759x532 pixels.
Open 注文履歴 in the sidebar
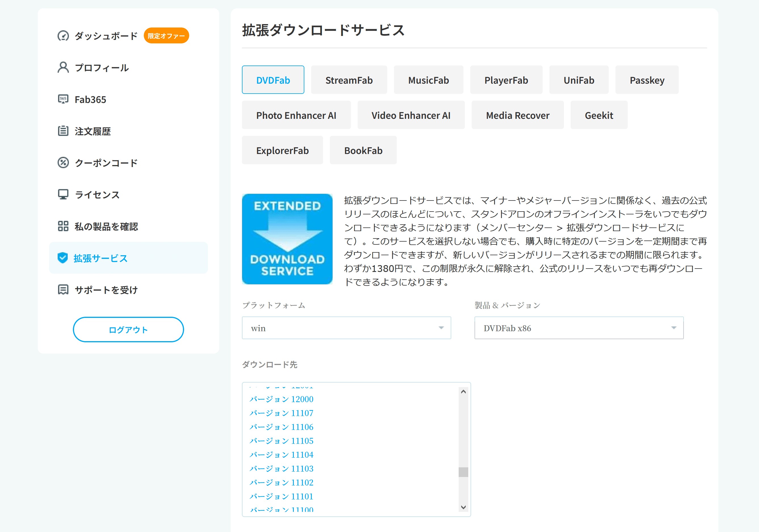click(92, 131)
